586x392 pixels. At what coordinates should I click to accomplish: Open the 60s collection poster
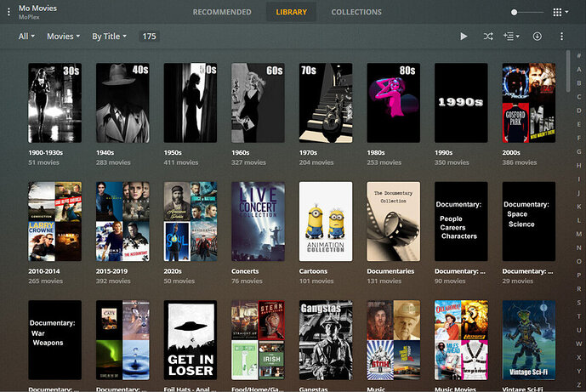(258, 103)
